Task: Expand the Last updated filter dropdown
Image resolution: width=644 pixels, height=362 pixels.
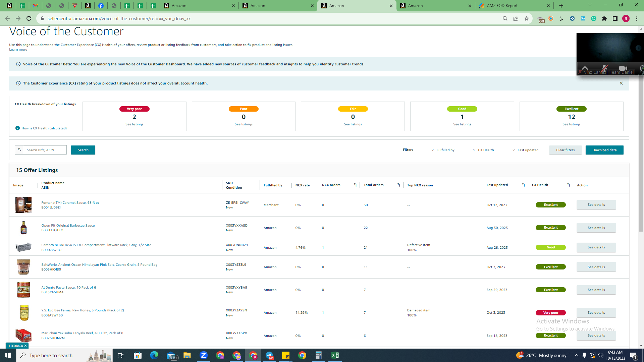Action: pos(525,150)
